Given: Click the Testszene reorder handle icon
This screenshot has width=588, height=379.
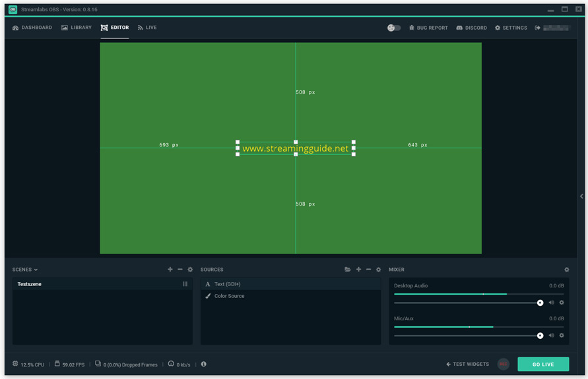Looking at the screenshot, I should 185,284.
